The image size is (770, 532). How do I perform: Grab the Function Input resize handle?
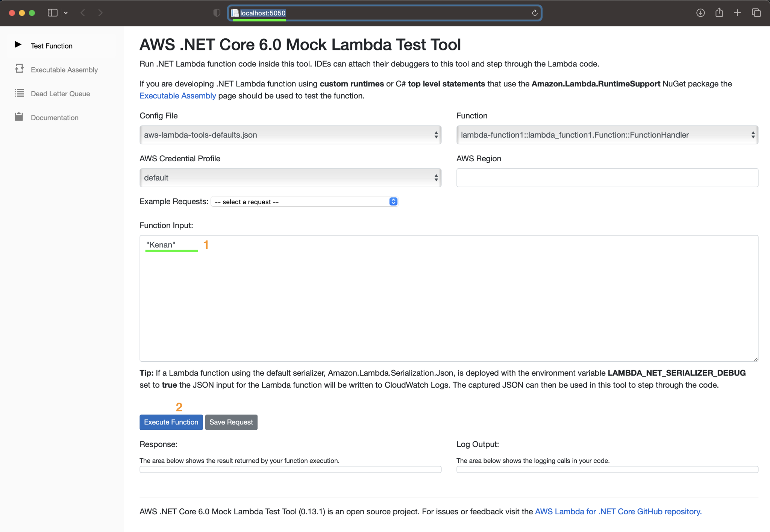point(755,359)
